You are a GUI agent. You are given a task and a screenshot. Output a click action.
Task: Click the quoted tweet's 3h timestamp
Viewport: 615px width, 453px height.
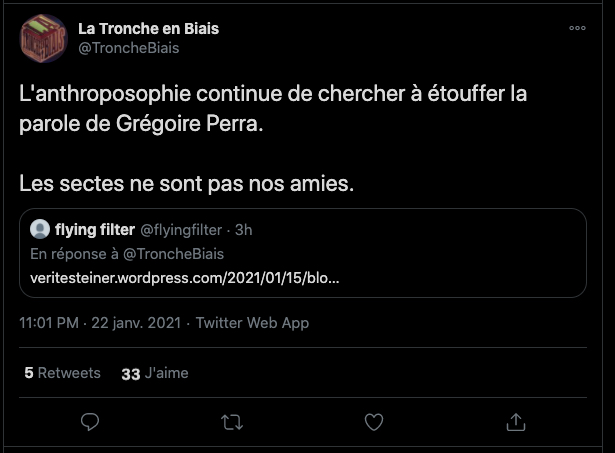pyautogui.click(x=243, y=230)
